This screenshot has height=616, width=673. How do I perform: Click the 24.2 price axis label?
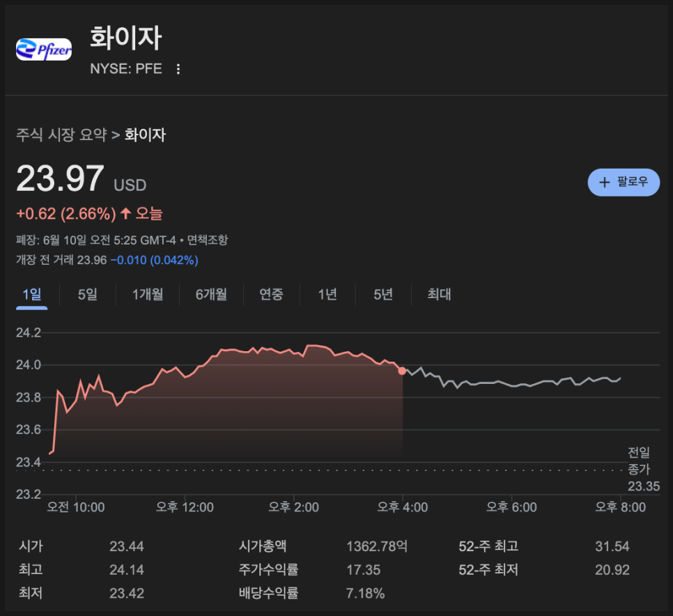[29, 332]
